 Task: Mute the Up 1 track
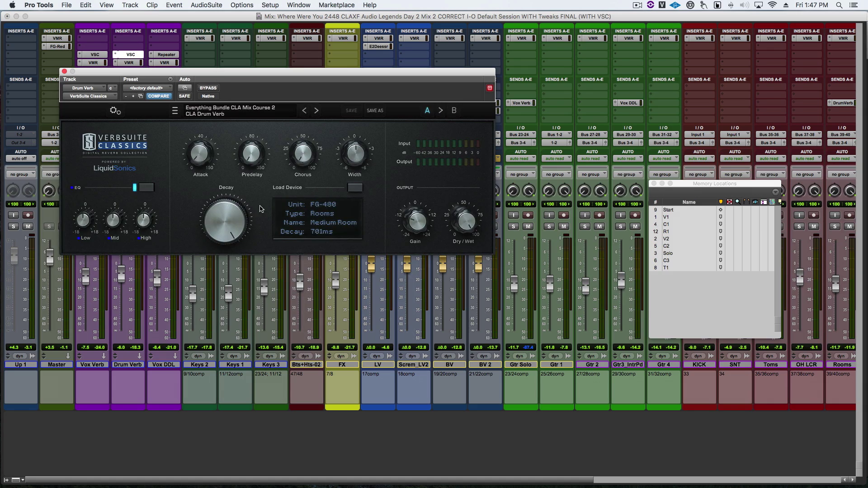[28, 226]
